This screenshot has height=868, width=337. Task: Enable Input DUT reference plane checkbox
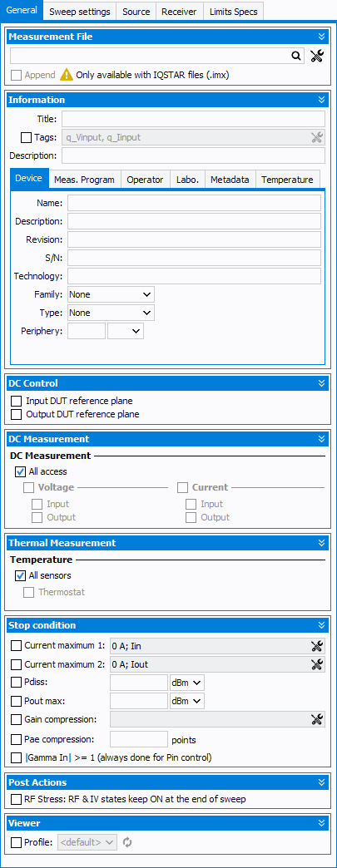click(17, 401)
